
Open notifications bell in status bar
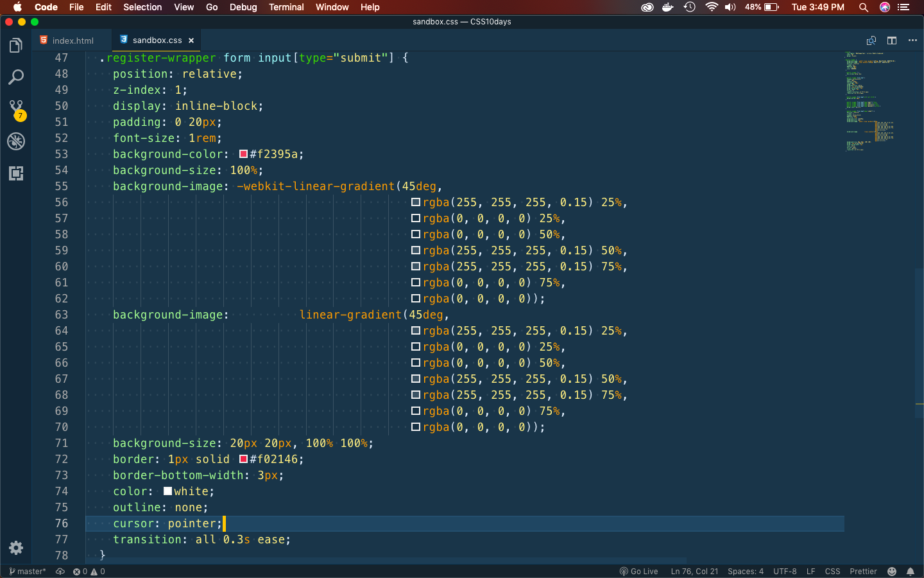911,572
